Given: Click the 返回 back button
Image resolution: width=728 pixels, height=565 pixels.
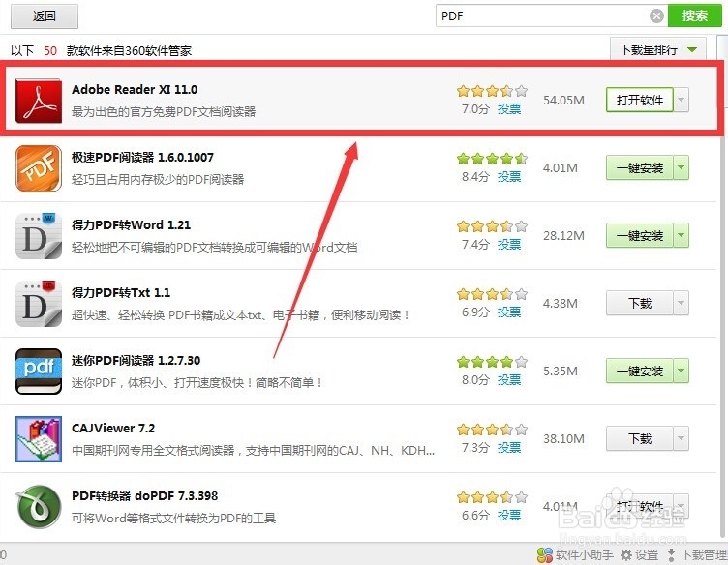Looking at the screenshot, I should tap(45, 16).
